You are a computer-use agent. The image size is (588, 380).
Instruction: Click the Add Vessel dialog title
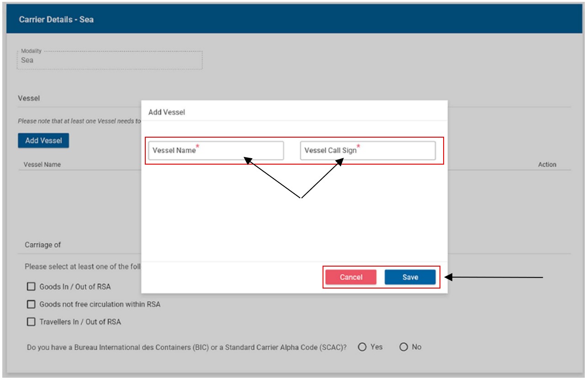click(x=167, y=112)
